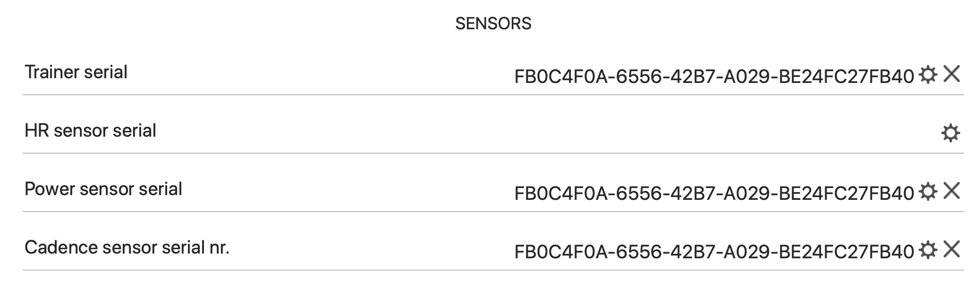Image resolution: width=980 pixels, height=296 pixels.
Task: Select the Trainer serial ID value
Action: (x=714, y=76)
